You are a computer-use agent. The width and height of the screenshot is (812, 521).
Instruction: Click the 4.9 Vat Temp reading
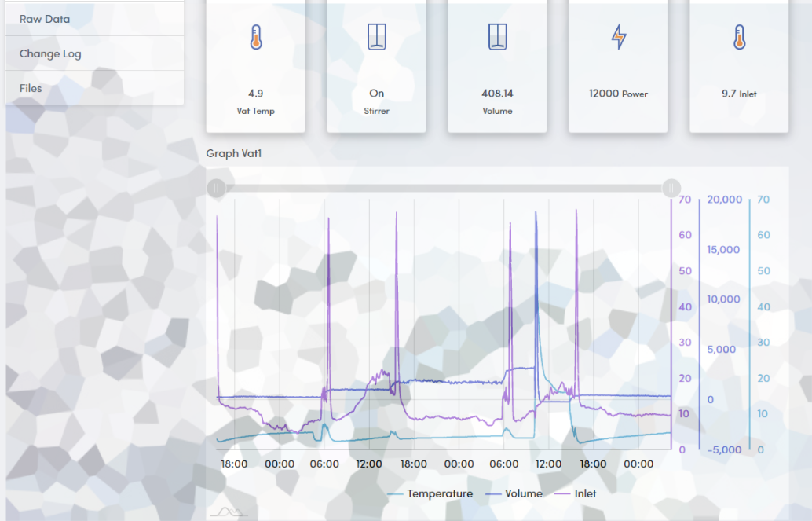[255, 94]
